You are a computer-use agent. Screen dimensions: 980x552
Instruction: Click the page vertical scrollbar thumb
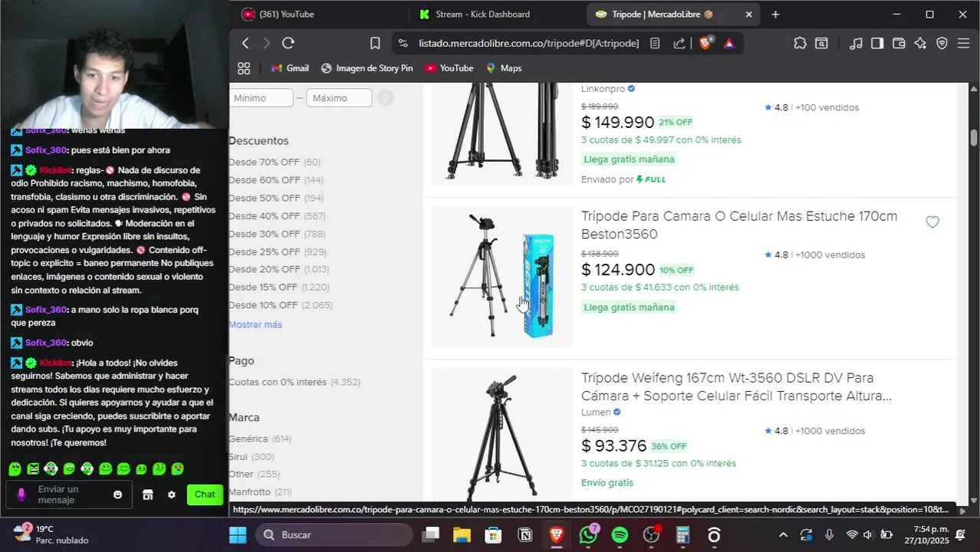(974, 138)
